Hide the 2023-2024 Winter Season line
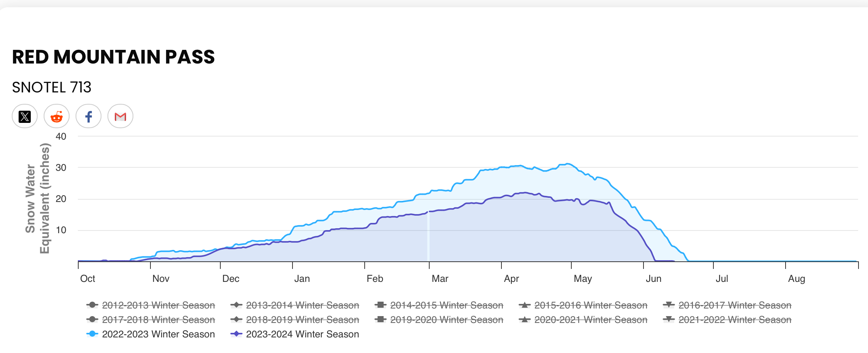 pos(302,334)
